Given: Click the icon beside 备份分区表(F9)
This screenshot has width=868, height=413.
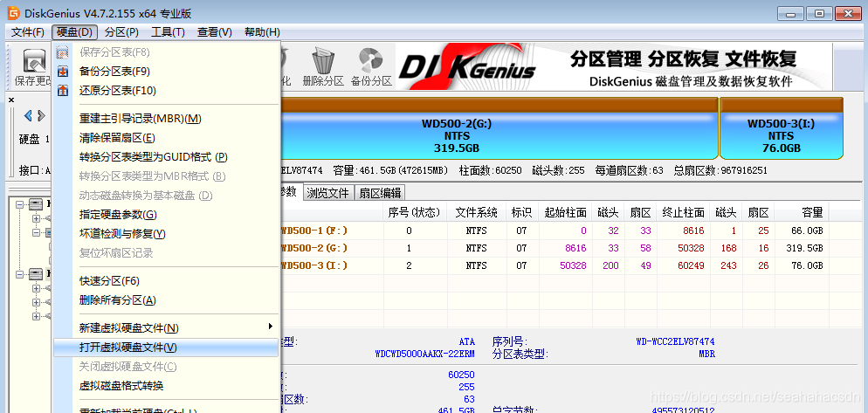Looking at the screenshot, I should (x=63, y=72).
